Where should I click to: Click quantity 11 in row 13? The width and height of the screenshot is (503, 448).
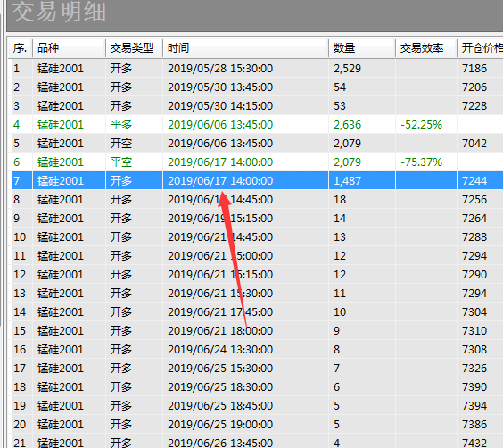click(340, 294)
